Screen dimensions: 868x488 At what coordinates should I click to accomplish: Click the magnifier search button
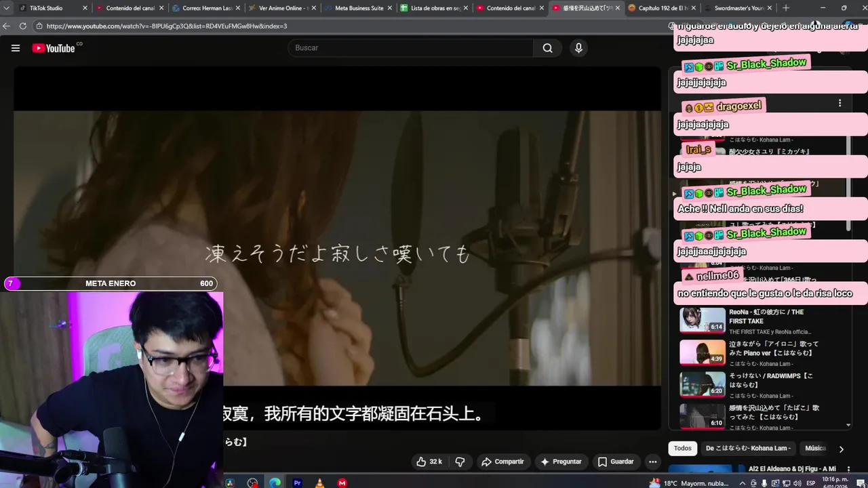click(x=547, y=48)
